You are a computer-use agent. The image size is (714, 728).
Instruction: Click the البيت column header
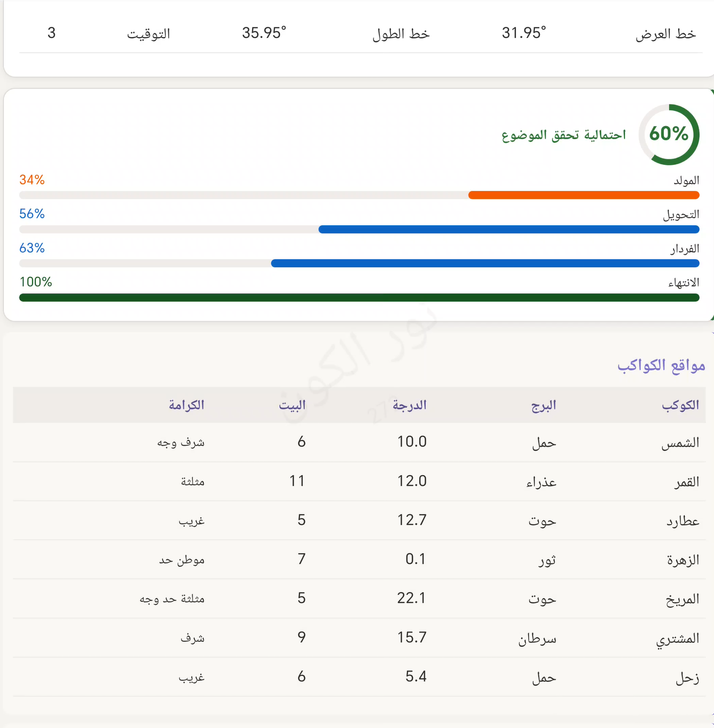click(x=292, y=405)
